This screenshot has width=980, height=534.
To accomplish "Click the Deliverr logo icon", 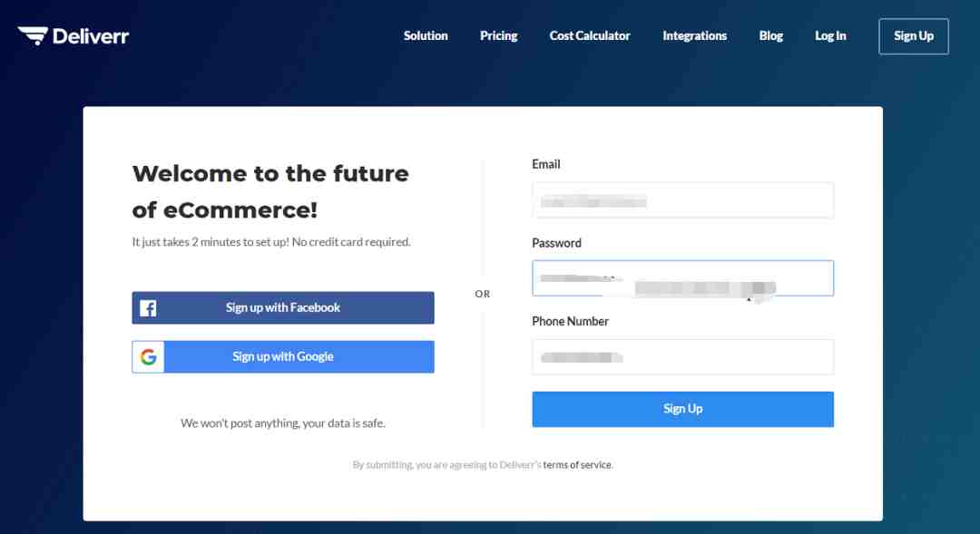I will [x=33, y=35].
